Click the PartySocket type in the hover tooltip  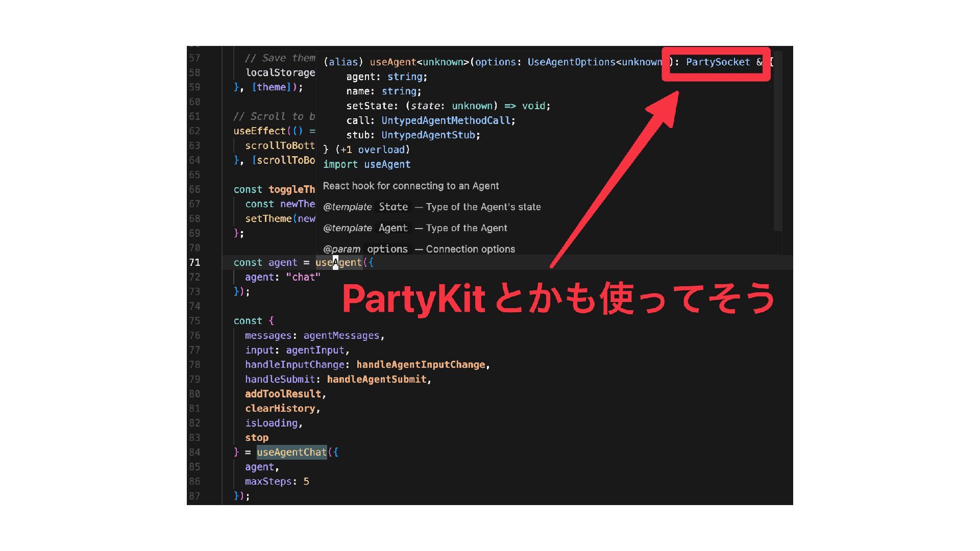click(x=718, y=62)
